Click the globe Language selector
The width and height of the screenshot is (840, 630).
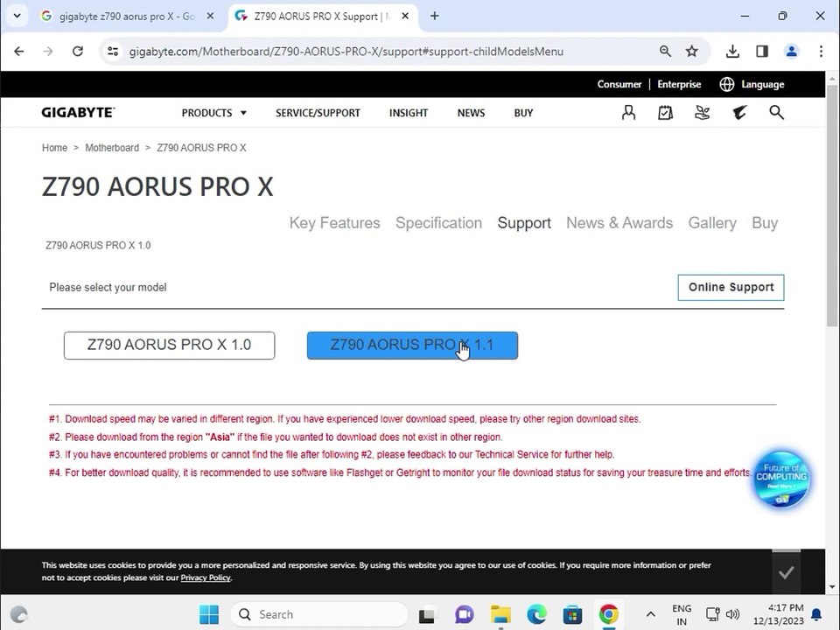[x=752, y=84]
